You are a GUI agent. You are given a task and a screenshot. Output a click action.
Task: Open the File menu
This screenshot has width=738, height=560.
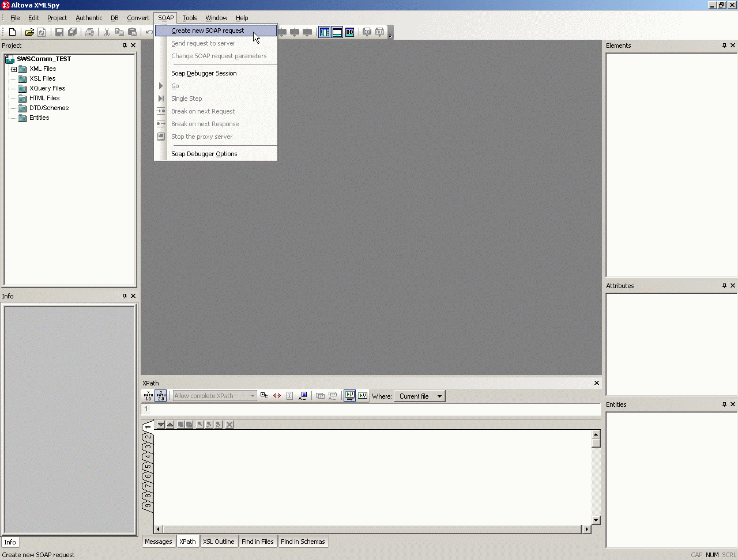point(15,18)
